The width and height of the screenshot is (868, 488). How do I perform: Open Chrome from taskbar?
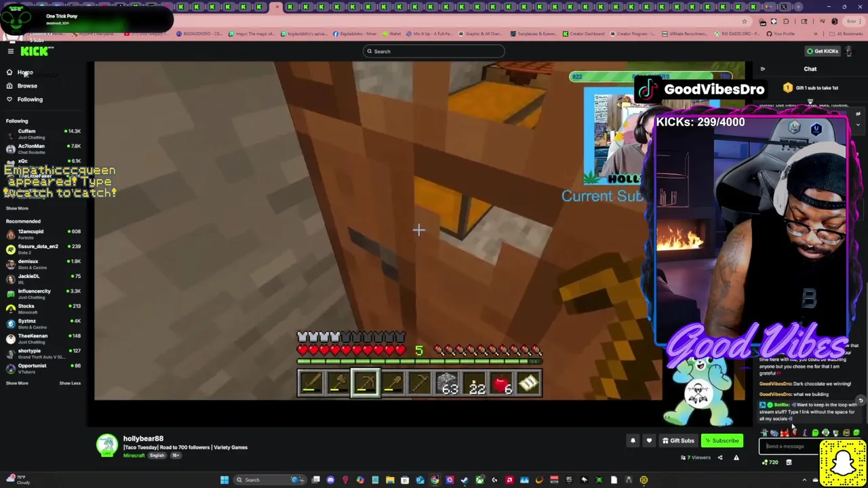point(435,480)
